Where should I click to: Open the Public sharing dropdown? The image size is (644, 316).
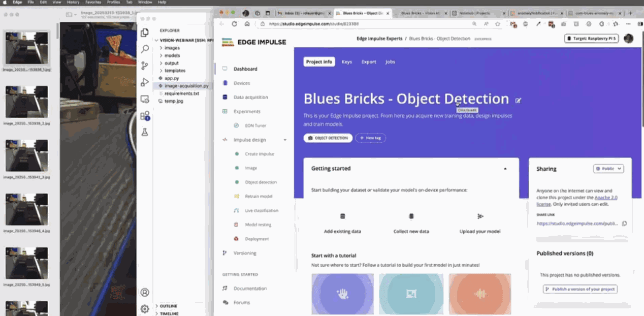608,169
